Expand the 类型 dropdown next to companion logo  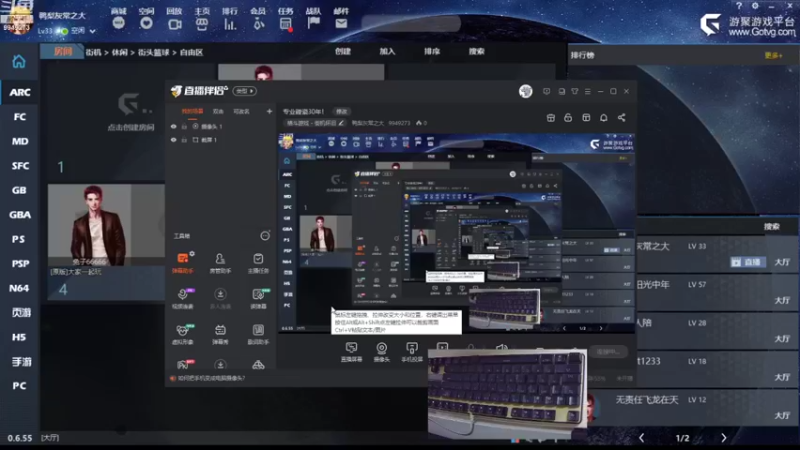(x=245, y=91)
